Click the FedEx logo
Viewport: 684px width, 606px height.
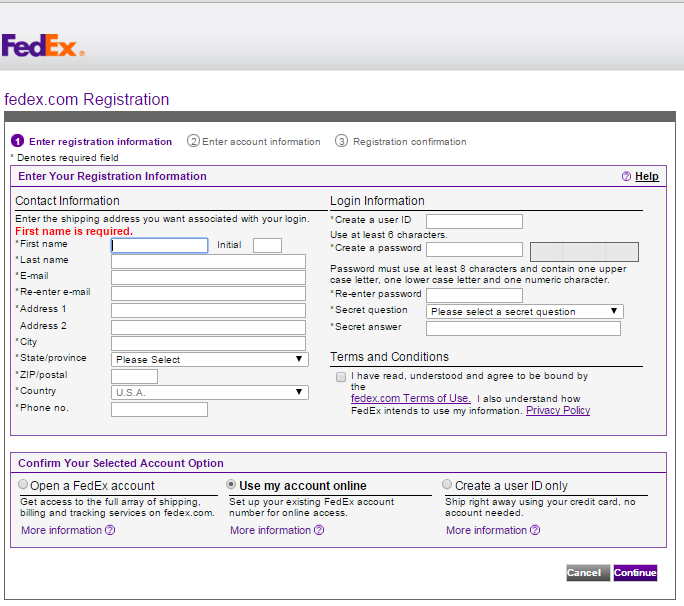pos(43,46)
